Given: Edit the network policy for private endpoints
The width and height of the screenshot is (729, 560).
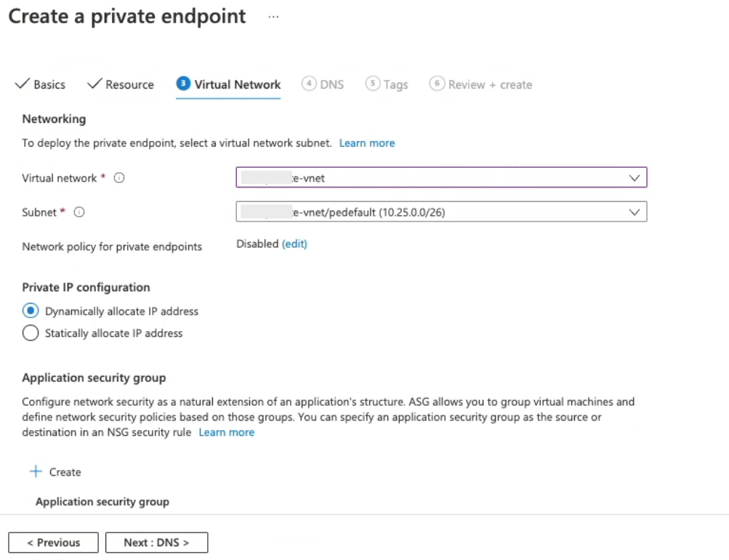Looking at the screenshot, I should (294, 244).
